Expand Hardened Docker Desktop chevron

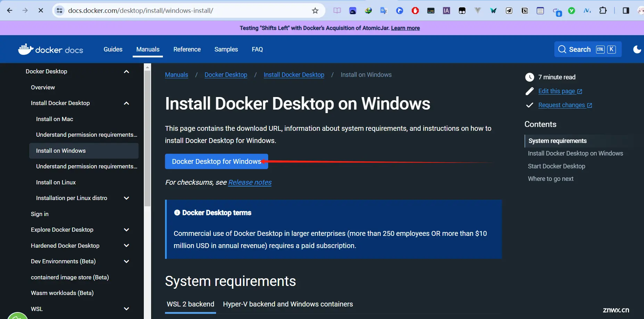(126, 246)
